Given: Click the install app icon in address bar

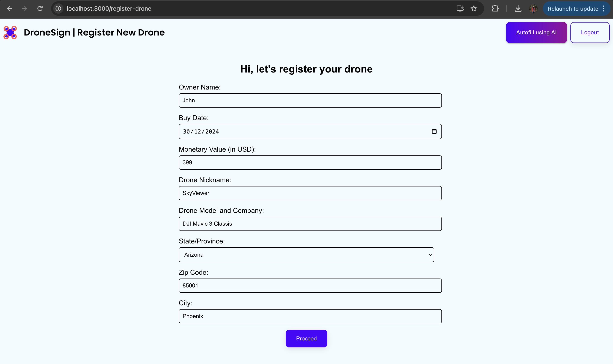Looking at the screenshot, I should (460, 9).
